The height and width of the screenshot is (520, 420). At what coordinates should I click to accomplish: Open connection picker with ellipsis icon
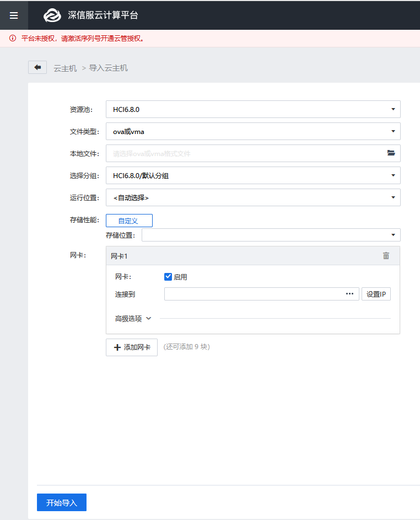point(349,294)
